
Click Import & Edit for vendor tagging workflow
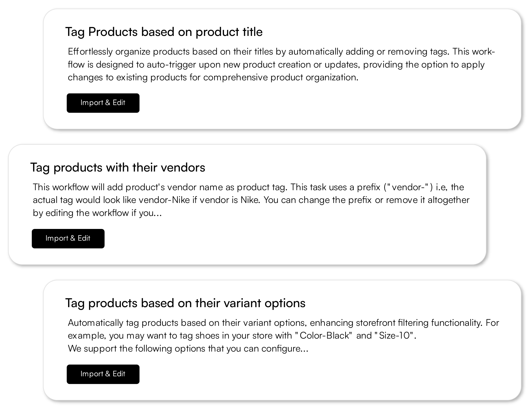68,238
